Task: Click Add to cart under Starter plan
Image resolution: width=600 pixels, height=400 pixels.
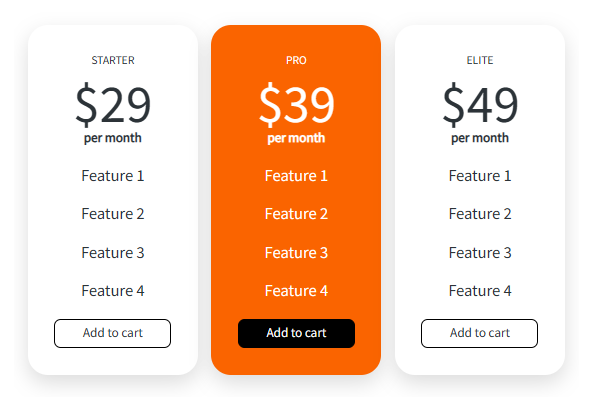Action: pyautogui.click(x=112, y=333)
